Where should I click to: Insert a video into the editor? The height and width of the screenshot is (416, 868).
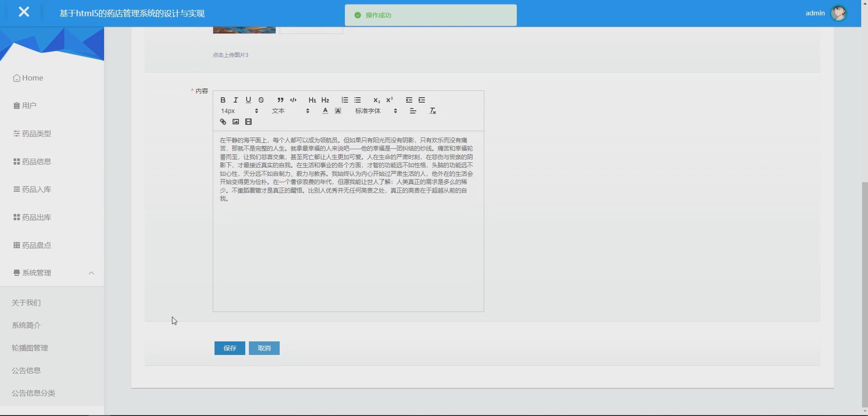click(248, 122)
